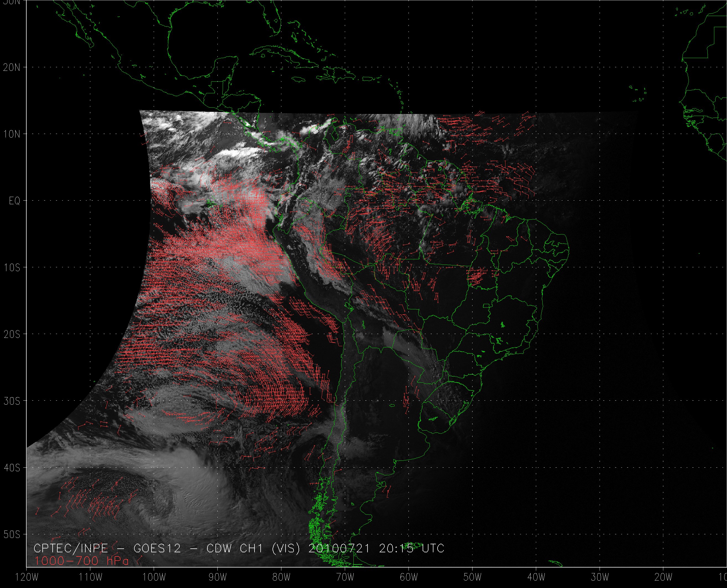727x588 pixels.
Task: Click the 10S latitude label
Action: [12, 268]
